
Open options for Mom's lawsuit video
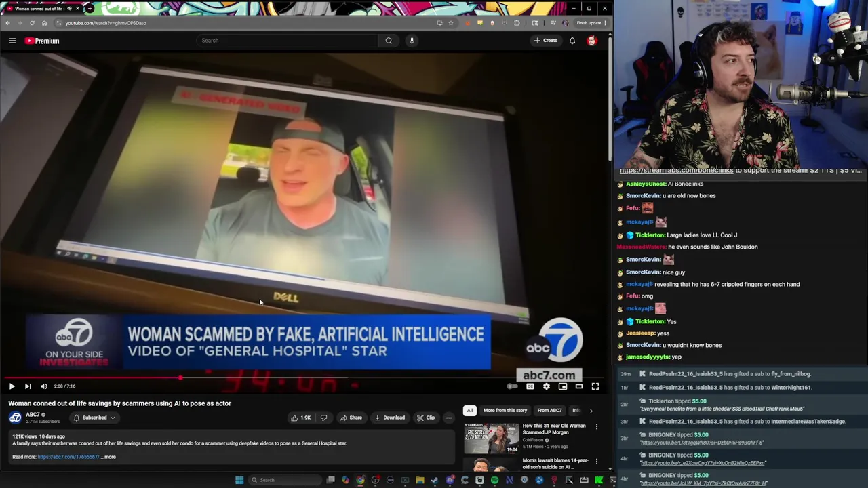(x=597, y=462)
